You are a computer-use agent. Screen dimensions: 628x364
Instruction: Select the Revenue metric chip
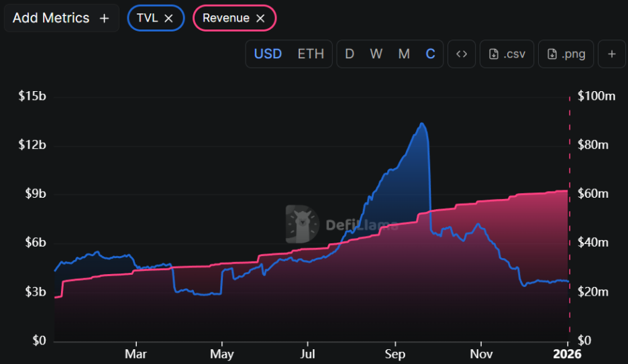[235, 18]
